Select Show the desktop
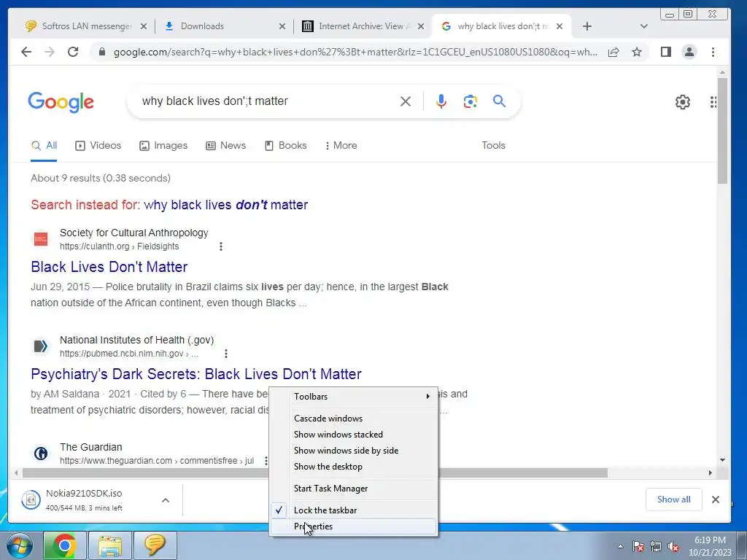 coord(354,467)
